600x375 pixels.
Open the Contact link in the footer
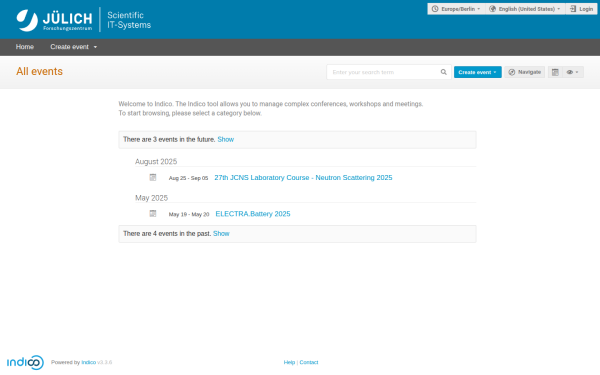coord(309,362)
